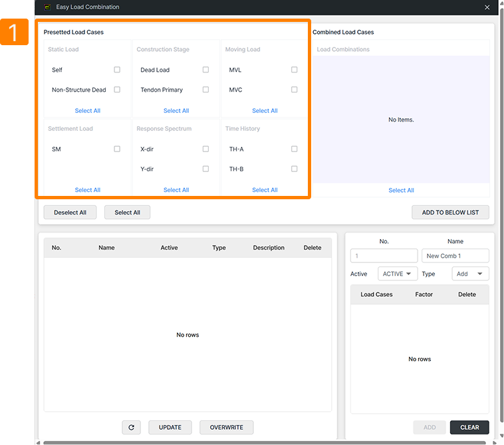The image size is (504, 445).
Task: Tick the Tendon Primary checkbox
Action: (205, 90)
